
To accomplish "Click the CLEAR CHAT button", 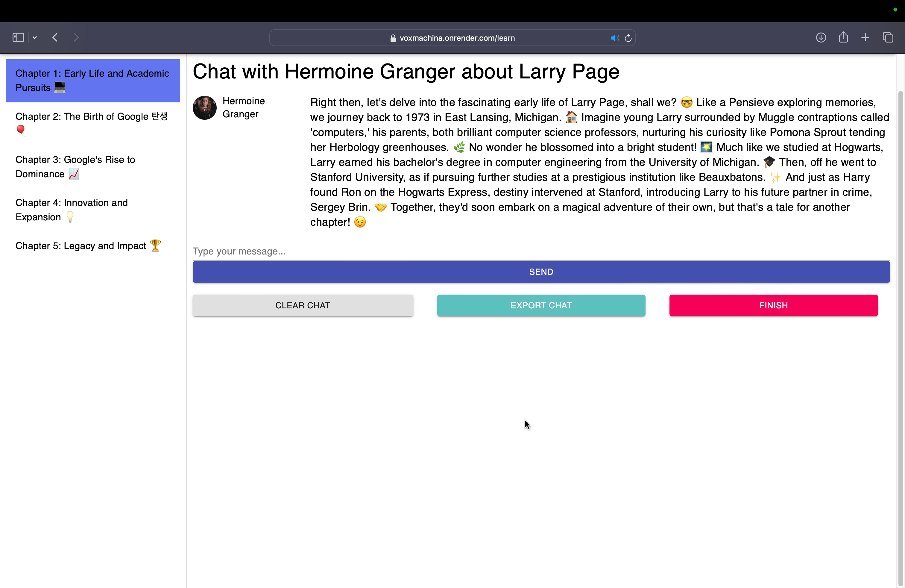I will pyautogui.click(x=303, y=305).
